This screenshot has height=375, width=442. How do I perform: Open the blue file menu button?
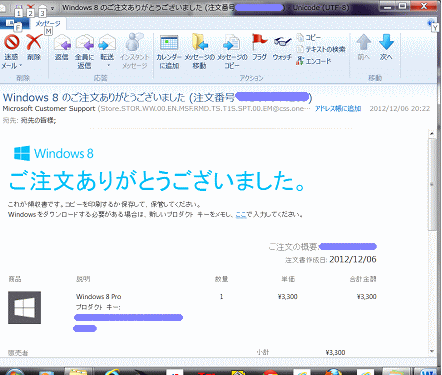click(13, 23)
